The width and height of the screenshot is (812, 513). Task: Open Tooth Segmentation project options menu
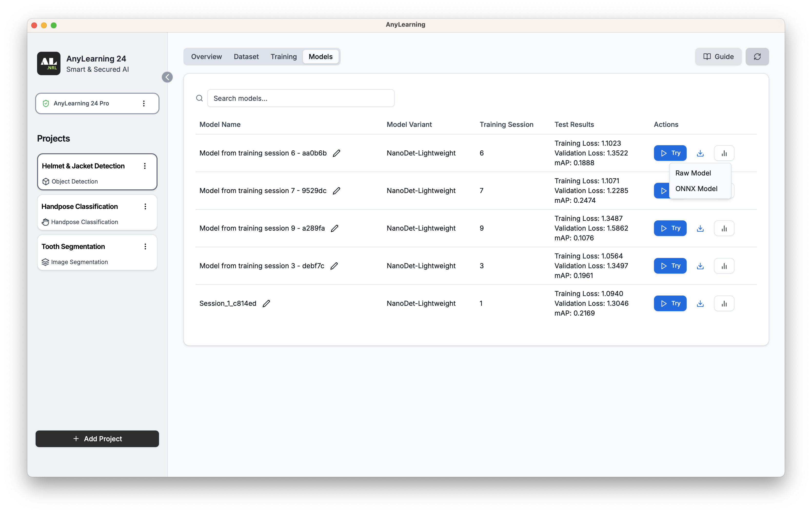[x=145, y=247]
